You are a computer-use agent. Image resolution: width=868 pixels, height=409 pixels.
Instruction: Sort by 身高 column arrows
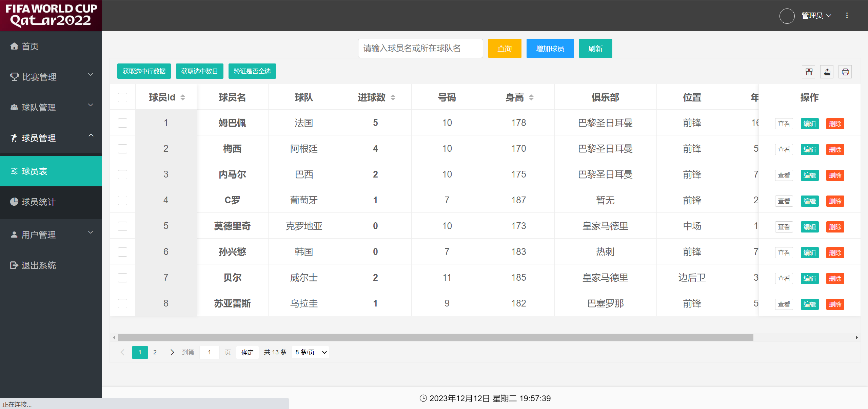(x=531, y=98)
